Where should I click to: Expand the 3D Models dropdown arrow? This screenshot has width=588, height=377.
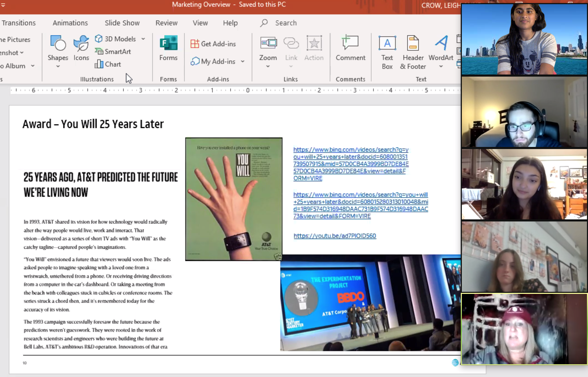(x=143, y=39)
